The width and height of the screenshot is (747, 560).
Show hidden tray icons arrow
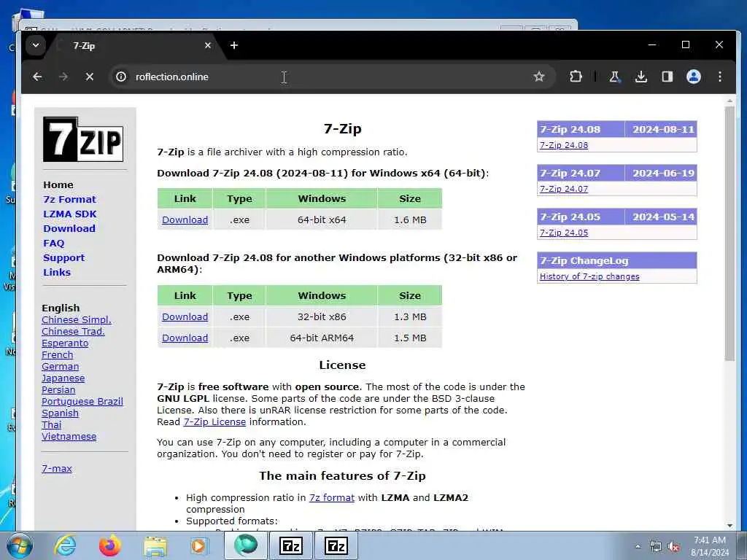click(x=638, y=546)
